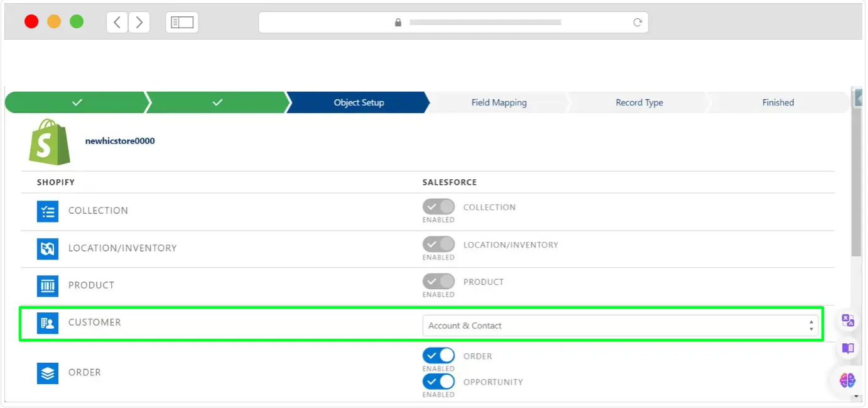868x408 pixels.
Task: Close the window with red button
Action: pyautogui.click(x=31, y=22)
